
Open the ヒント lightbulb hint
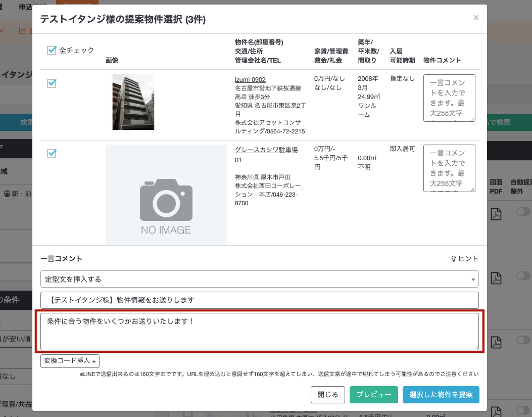[464, 259]
